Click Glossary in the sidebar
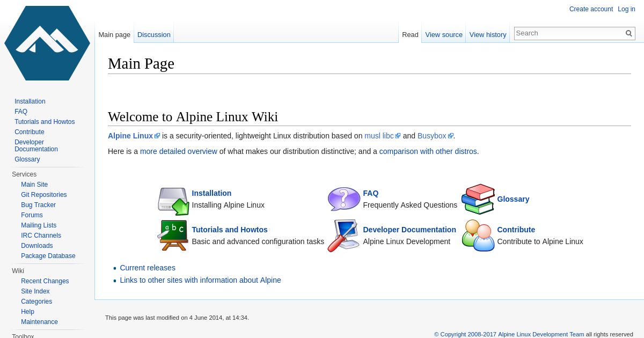This screenshot has width=644, height=338. coord(27,159)
